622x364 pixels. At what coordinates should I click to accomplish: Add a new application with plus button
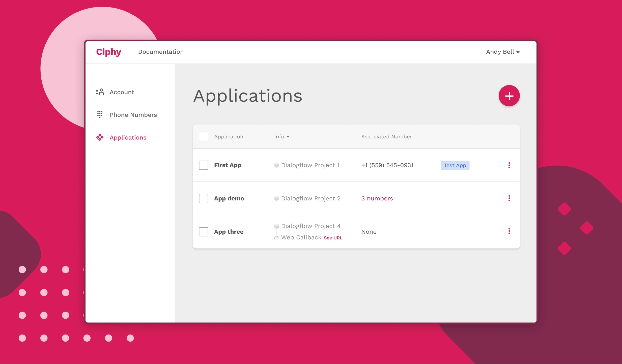point(509,96)
